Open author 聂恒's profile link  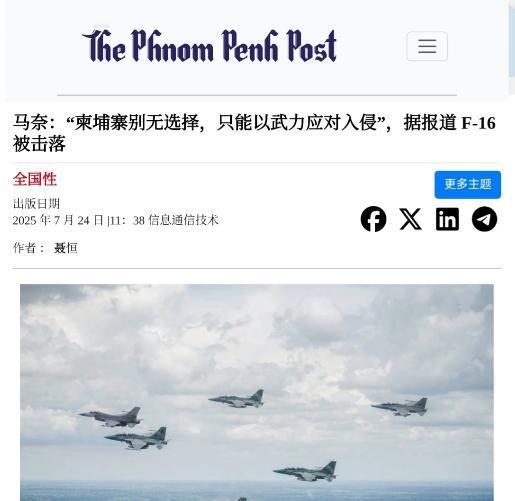66,248
